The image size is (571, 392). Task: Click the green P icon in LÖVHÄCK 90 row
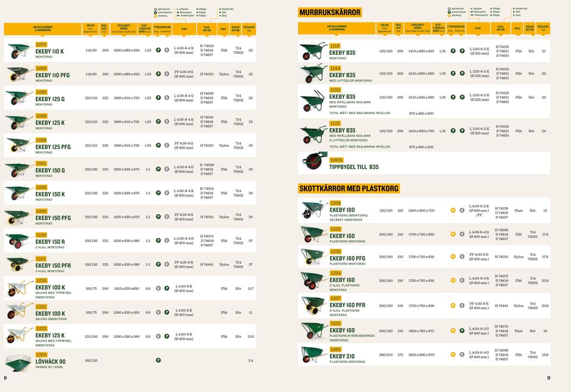[x=158, y=360]
